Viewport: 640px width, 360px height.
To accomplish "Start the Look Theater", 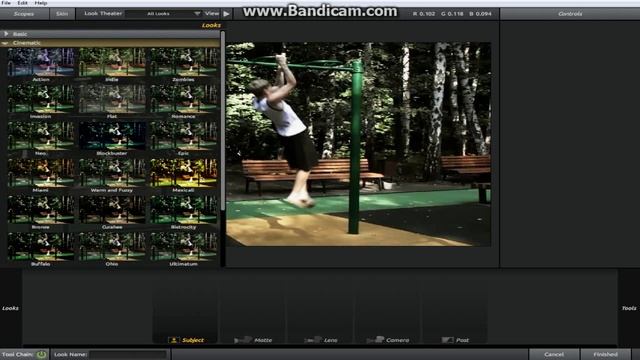I will click(x=103, y=13).
